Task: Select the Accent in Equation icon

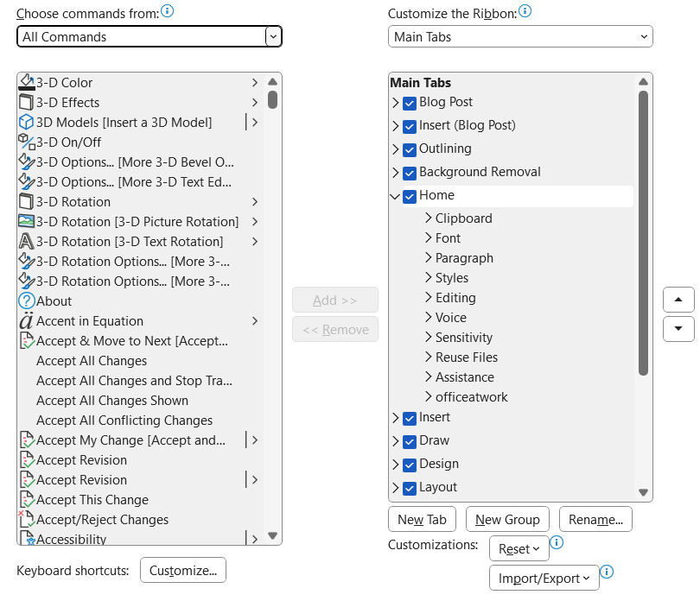Action: (x=26, y=321)
